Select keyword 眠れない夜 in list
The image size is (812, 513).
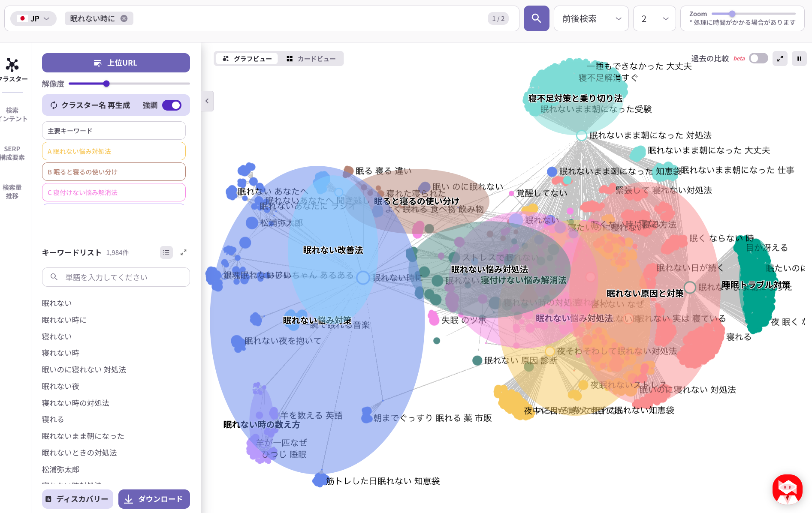point(60,386)
